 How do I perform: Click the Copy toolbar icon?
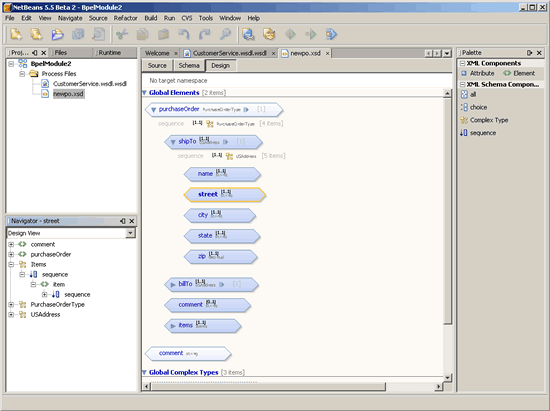click(142, 34)
